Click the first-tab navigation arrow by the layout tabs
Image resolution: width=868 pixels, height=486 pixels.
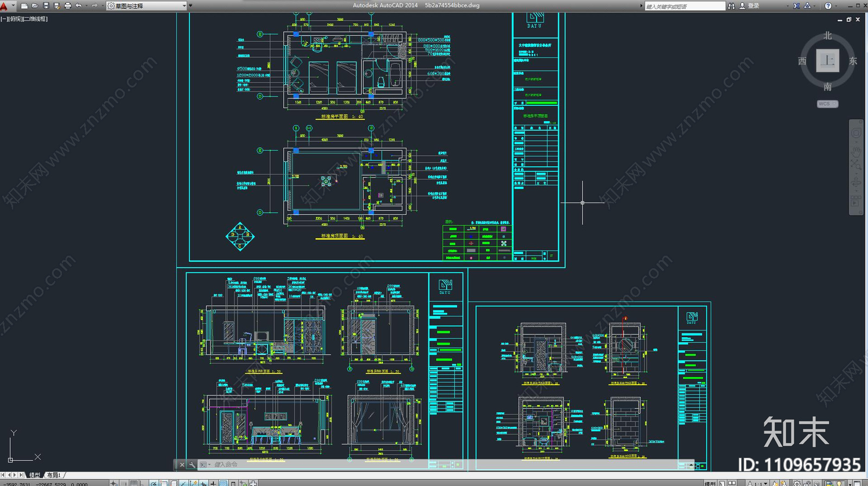3,475
